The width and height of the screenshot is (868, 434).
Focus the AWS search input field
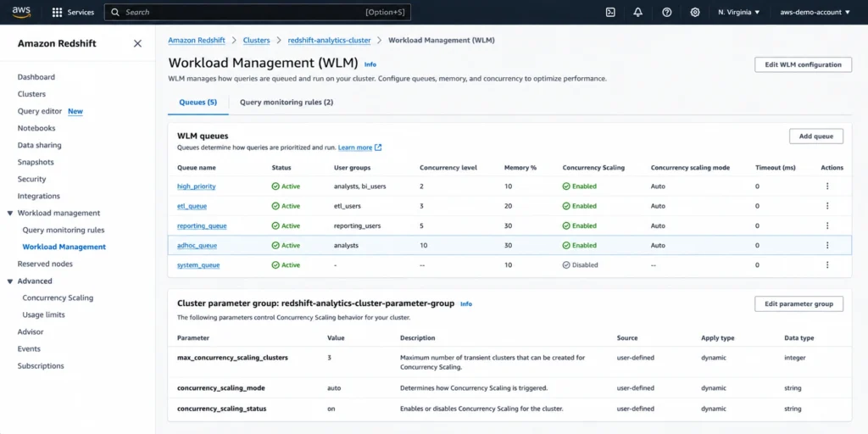[258, 12]
